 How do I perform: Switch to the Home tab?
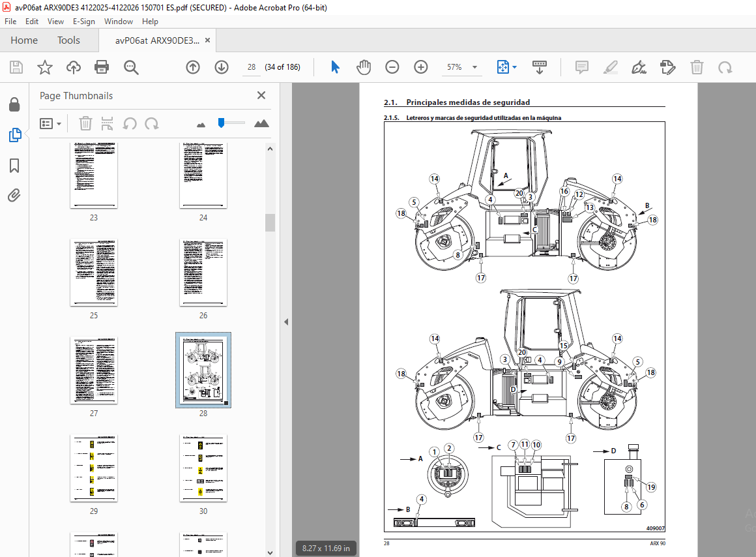(x=24, y=40)
